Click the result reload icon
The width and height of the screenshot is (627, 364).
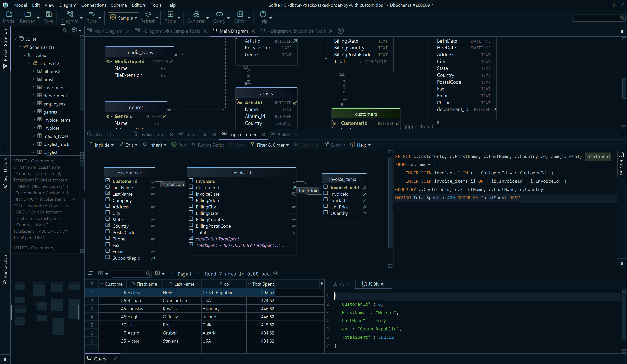pyautogui.click(x=90, y=273)
